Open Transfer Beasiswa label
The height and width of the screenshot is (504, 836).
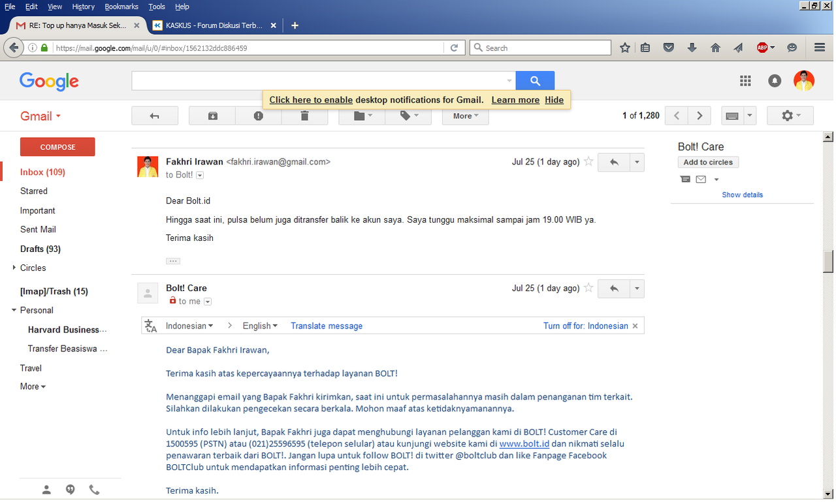(x=67, y=349)
